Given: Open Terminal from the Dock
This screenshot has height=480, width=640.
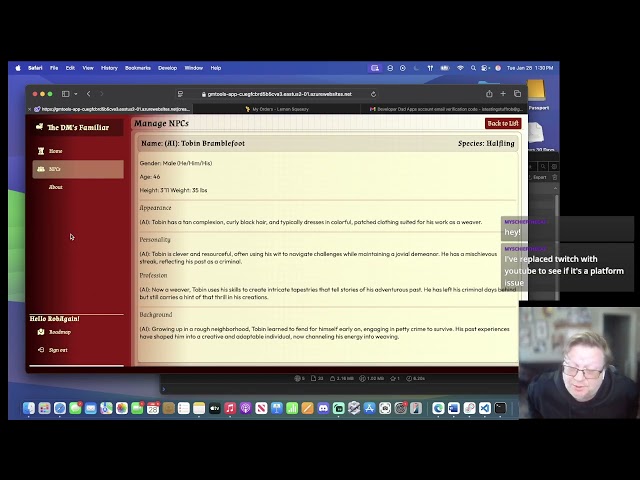Looking at the screenshot, I should tap(500, 408).
